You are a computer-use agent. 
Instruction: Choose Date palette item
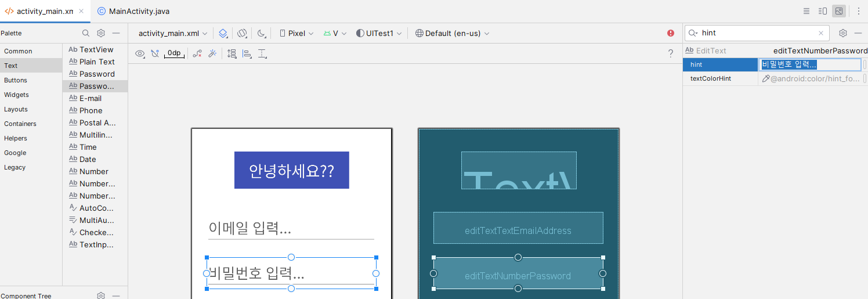click(95, 159)
